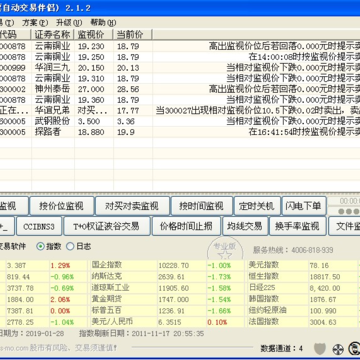
Task: Click current price 28.56 of 神州泰岳
Action: [x=128, y=89]
